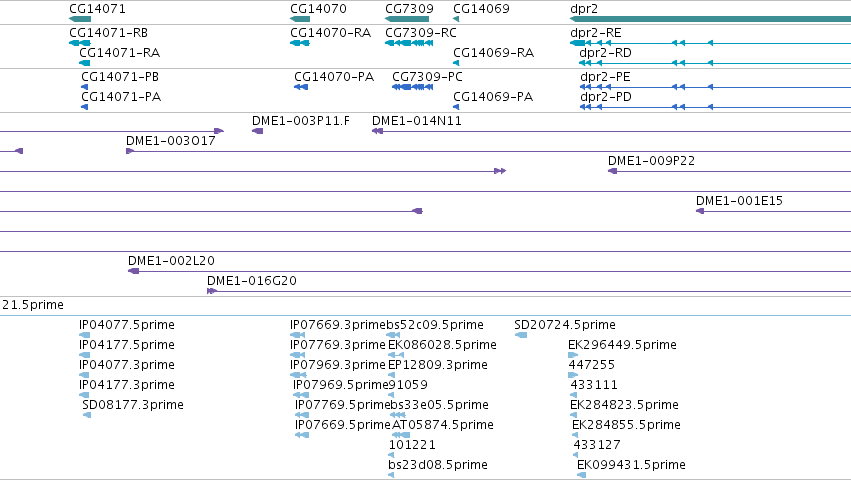Click the EK296449.5prime EST label
The width and height of the screenshot is (851, 480).
pyautogui.click(x=623, y=345)
